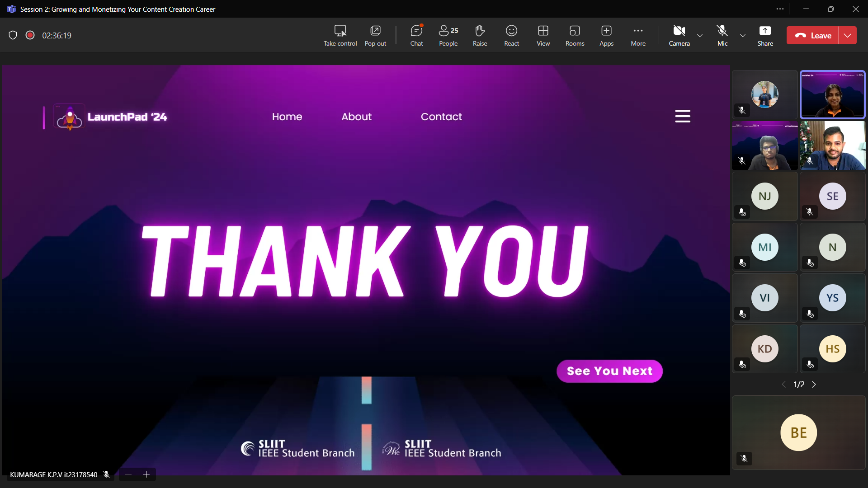Open mic options dropdown arrow

pos(742,35)
